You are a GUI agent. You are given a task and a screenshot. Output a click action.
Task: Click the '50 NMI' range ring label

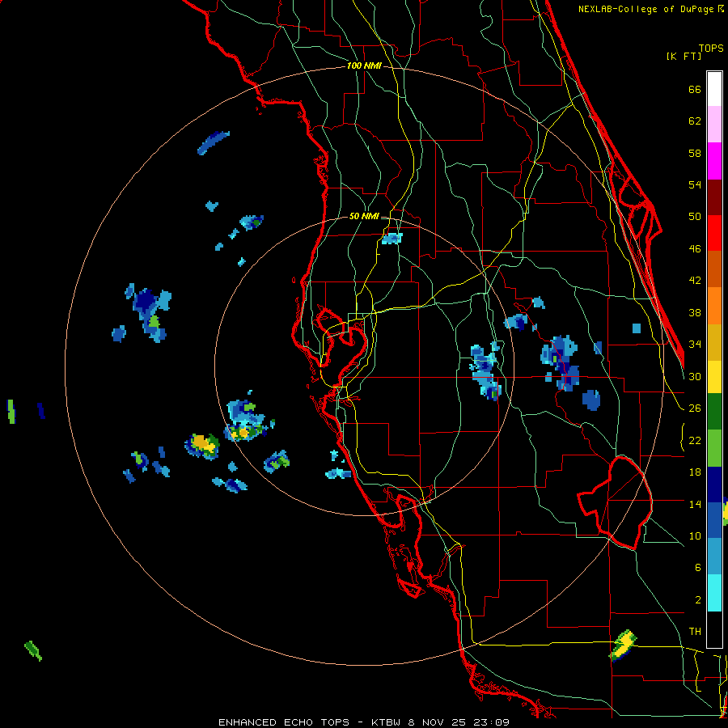tap(364, 216)
